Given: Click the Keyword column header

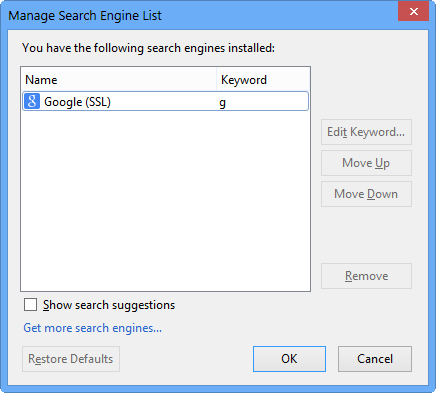Looking at the screenshot, I should click(x=263, y=80).
